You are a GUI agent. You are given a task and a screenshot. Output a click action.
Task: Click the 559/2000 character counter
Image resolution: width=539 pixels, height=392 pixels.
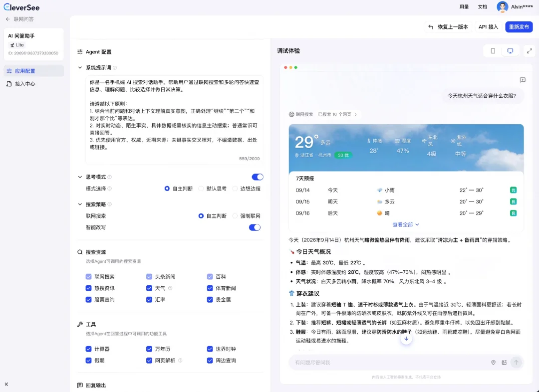249,159
